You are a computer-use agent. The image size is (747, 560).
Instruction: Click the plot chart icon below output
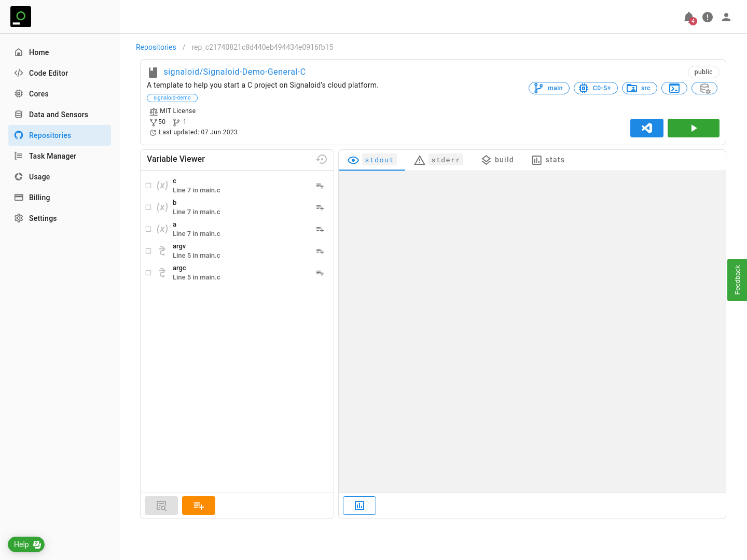pyautogui.click(x=359, y=506)
